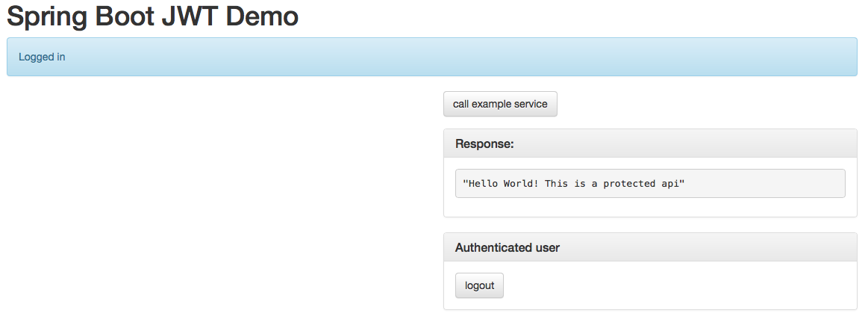Click the blue Logged in alert banner background
The image size is (868, 322).
[x=432, y=57]
